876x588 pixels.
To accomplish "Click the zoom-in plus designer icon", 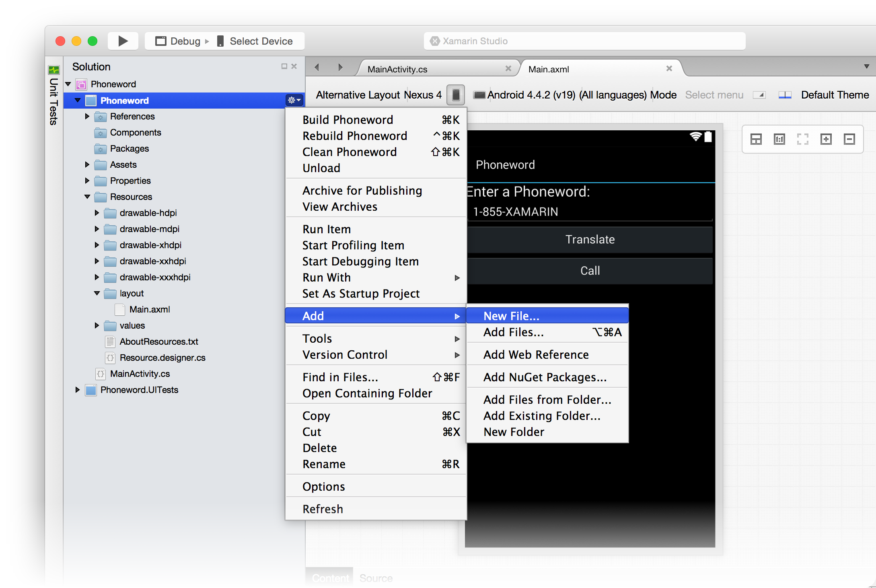I will click(x=826, y=139).
